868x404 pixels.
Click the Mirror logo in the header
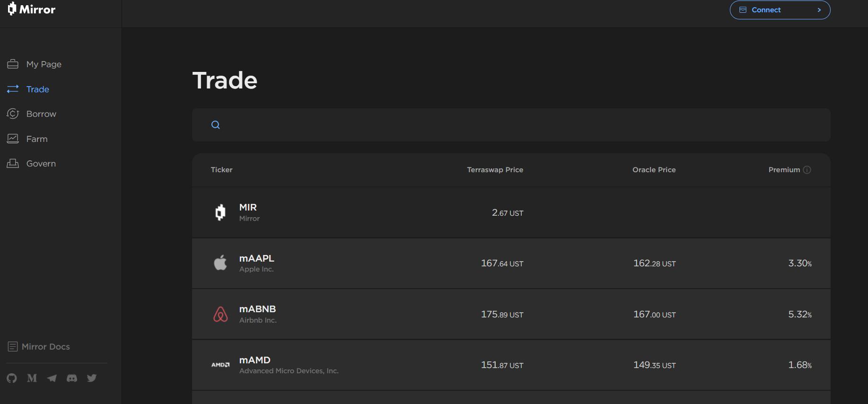(x=32, y=9)
